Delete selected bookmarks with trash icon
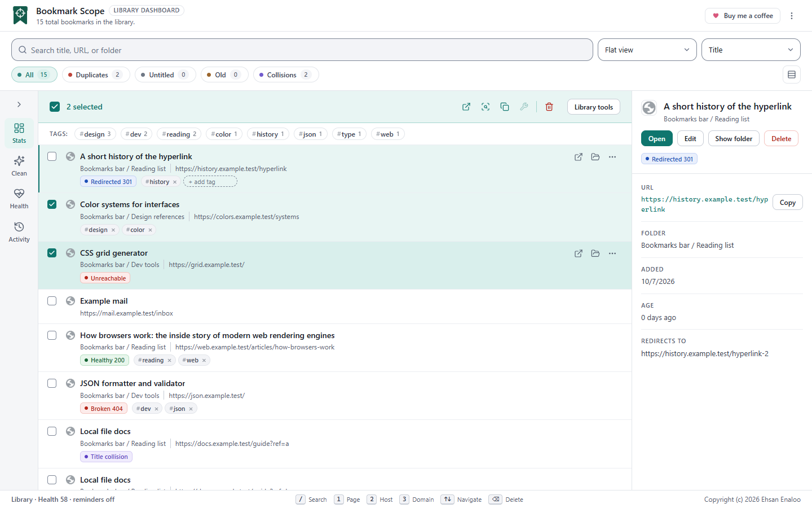Viewport: 812px width, 508px height. [x=549, y=107]
